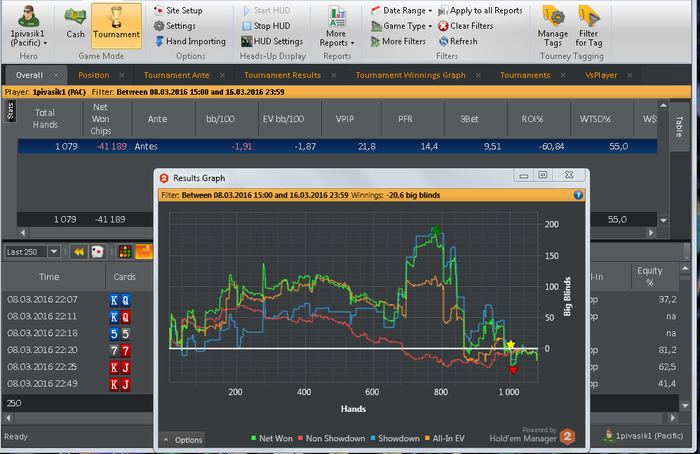
Task: Click the red low marker on graph
Action: click(x=513, y=370)
